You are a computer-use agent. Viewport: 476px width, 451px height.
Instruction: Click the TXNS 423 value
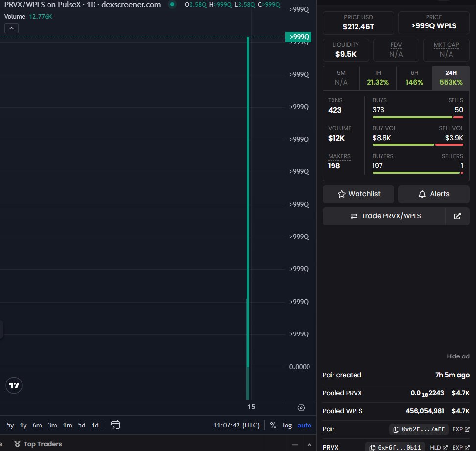(334, 110)
